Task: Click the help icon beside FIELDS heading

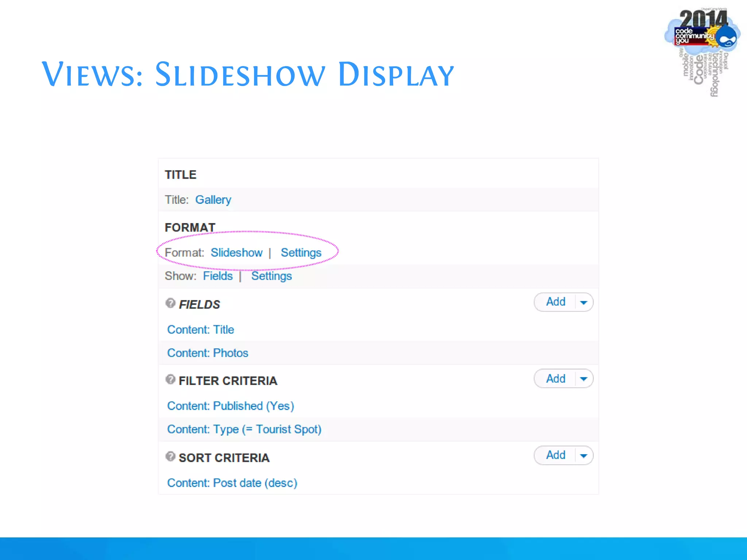Action: click(170, 303)
